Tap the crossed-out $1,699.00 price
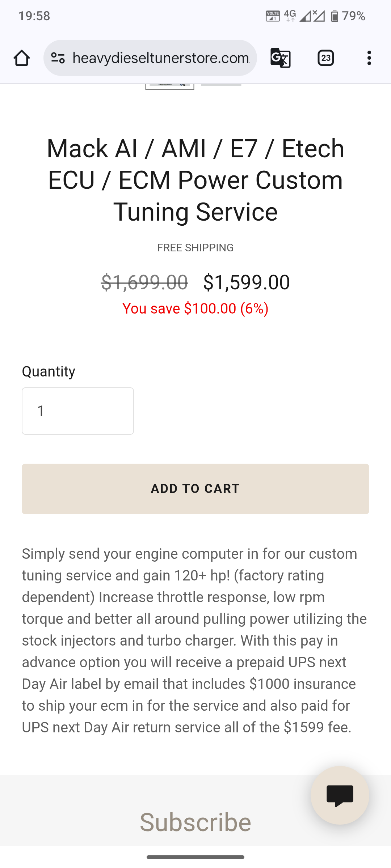 tap(144, 282)
